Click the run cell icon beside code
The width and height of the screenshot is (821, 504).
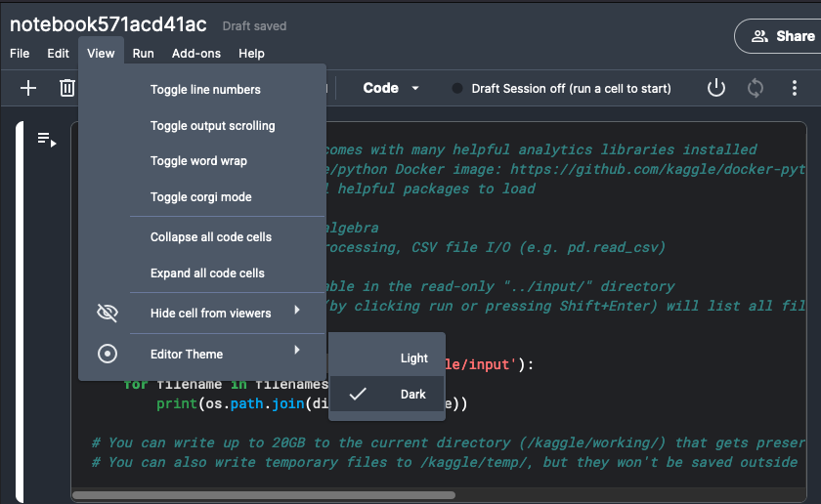point(47,140)
